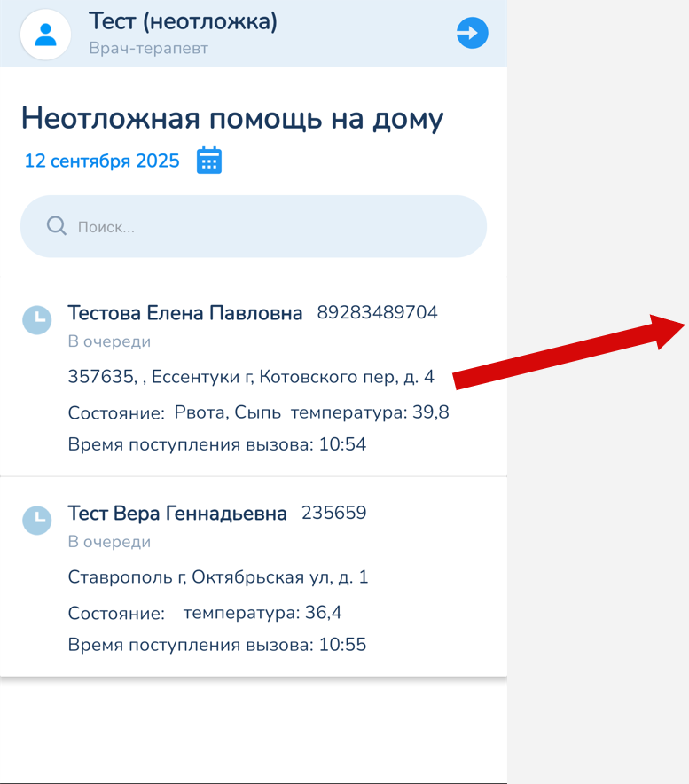Click the user avatar profile icon
Viewport: 689px width, 784px height.
[x=45, y=35]
